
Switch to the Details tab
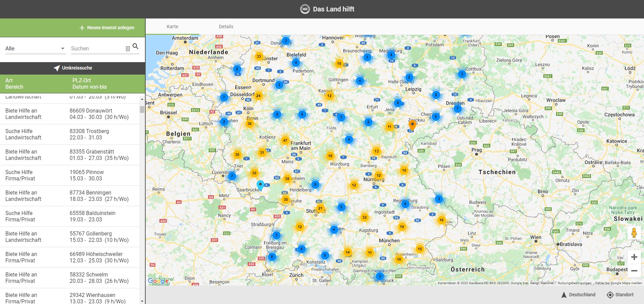click(226, 27)
